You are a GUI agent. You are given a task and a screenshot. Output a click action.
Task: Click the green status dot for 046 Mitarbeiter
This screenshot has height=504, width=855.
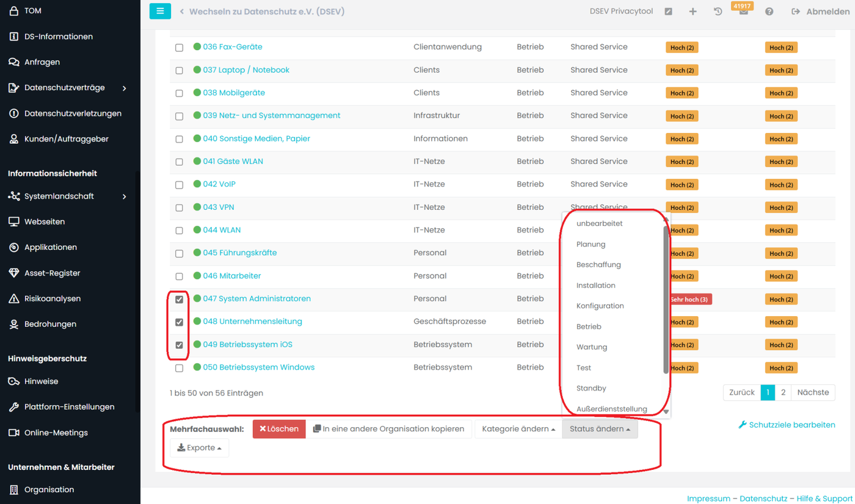coord(197,276)
